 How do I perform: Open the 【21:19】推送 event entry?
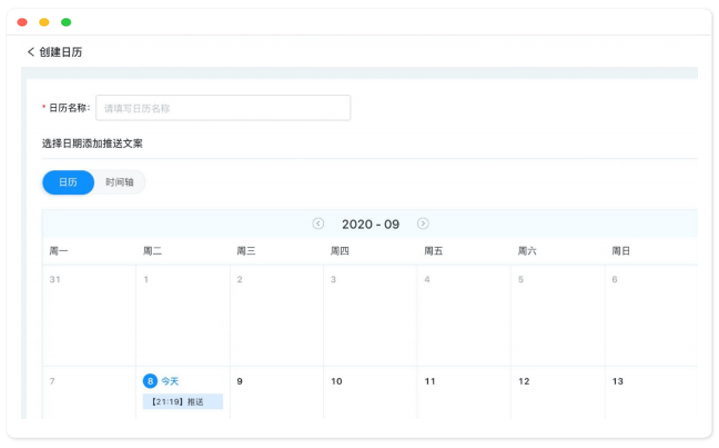pos(182,401)
